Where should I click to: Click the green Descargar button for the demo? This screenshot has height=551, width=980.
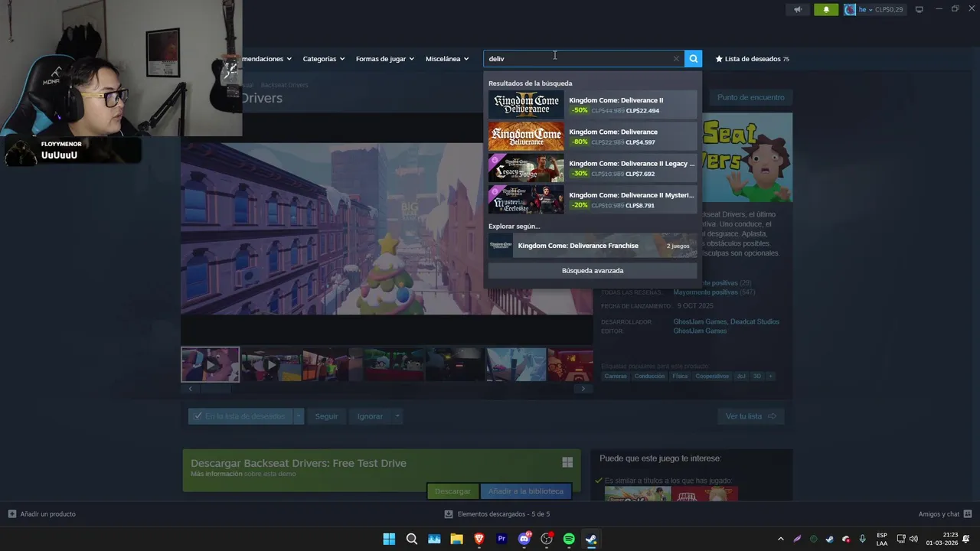click(x=452, y=491)
